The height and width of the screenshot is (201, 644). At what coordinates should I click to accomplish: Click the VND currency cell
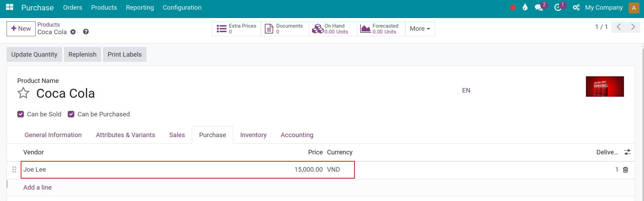(333, 170)
